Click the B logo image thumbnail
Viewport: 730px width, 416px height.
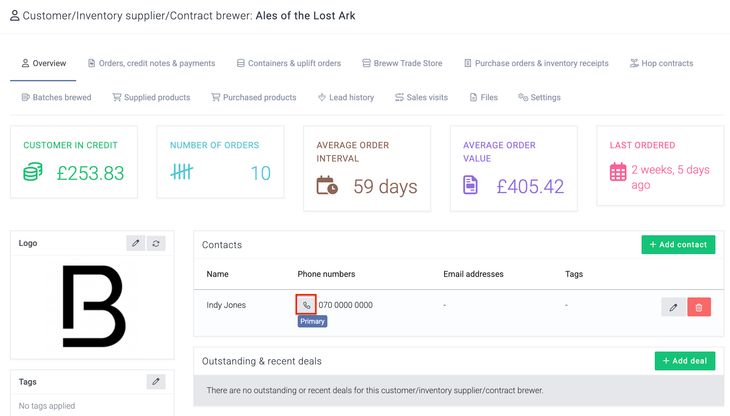(94, 306)
